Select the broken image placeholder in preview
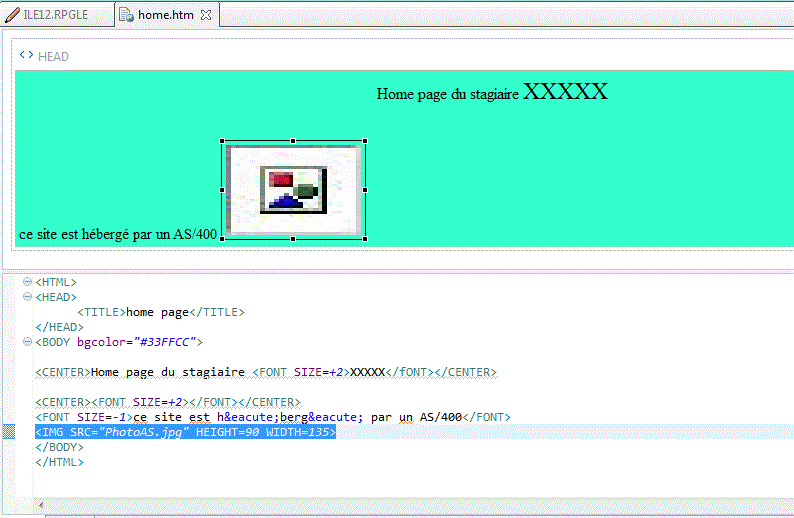 click(294, 190)
